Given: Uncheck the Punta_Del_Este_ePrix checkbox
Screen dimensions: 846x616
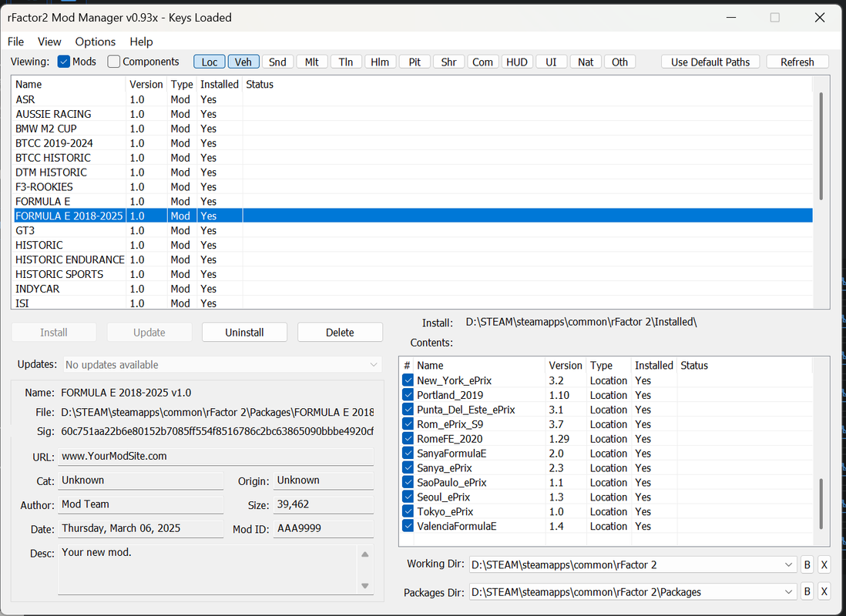Looking at the screenshot, I should coord(408,410).
